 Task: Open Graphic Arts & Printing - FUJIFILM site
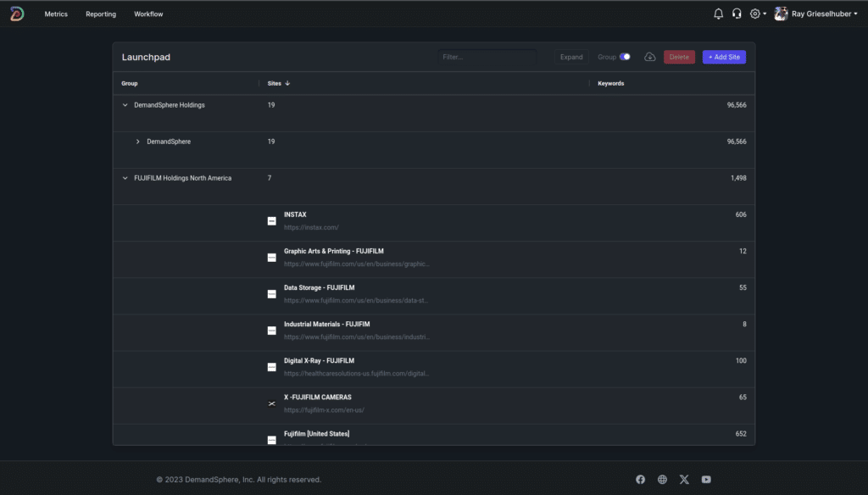334,252
